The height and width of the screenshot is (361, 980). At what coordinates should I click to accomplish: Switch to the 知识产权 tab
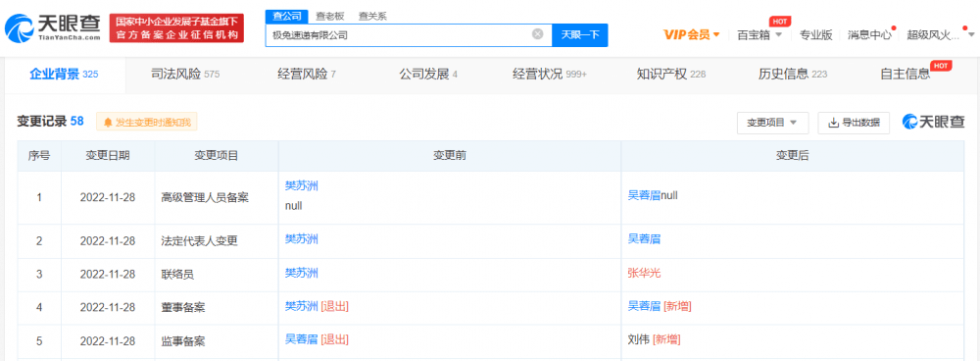click(x=670, y=75)
